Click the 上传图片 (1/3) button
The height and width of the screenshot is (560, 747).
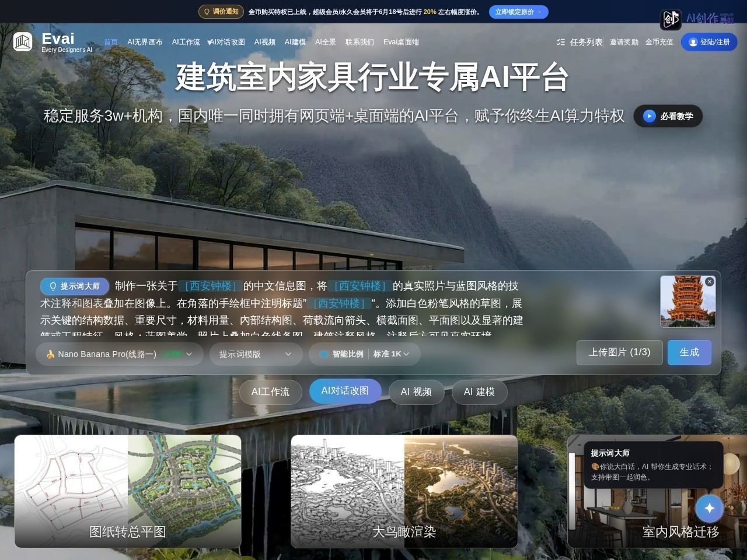point(619,352)
